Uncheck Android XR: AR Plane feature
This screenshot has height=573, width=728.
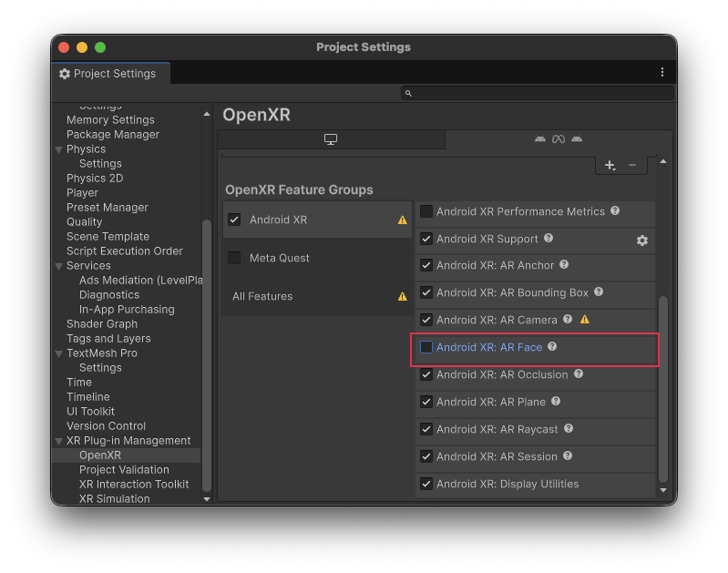tap(426, 402)
